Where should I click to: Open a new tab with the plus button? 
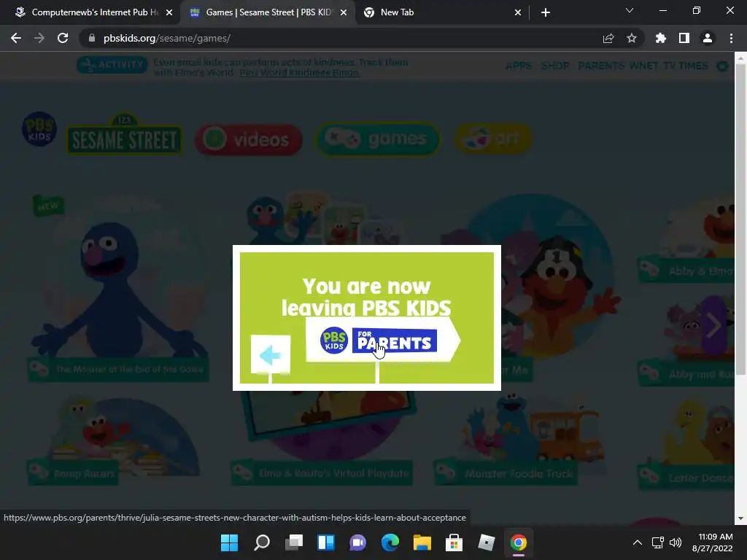(x=546, y=12)
